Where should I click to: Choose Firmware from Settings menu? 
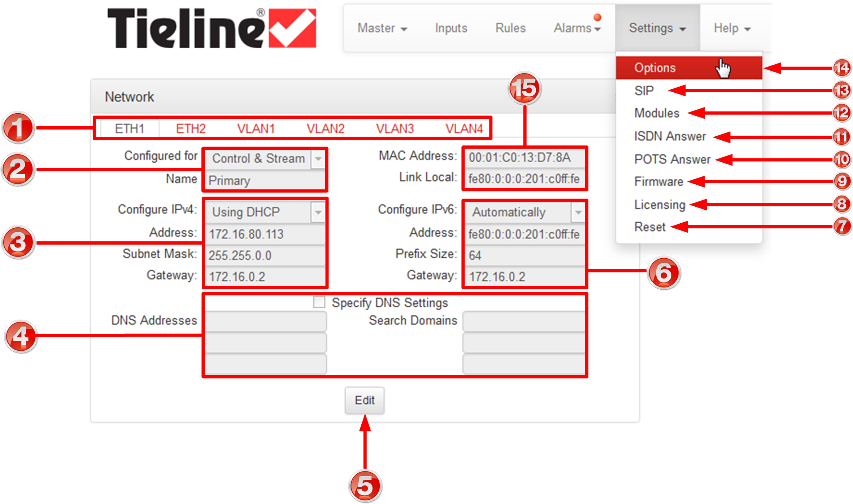click(x=658, y=181)
